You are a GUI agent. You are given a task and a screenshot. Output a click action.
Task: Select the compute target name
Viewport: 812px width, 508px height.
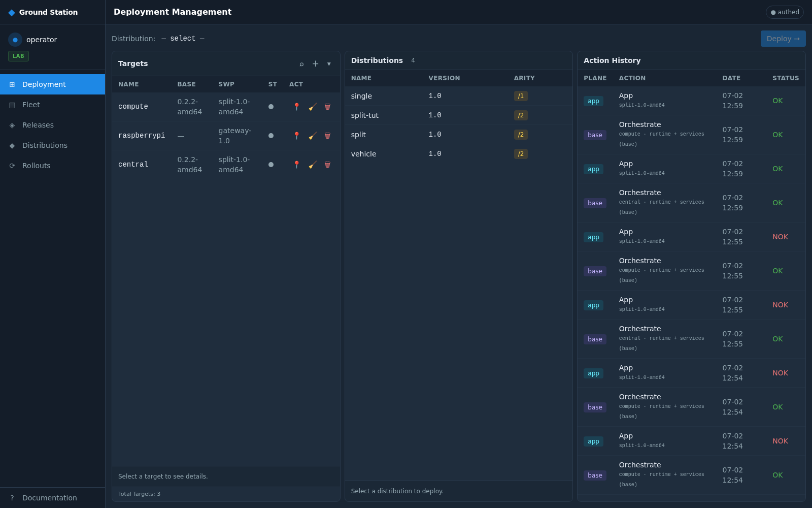133,107
